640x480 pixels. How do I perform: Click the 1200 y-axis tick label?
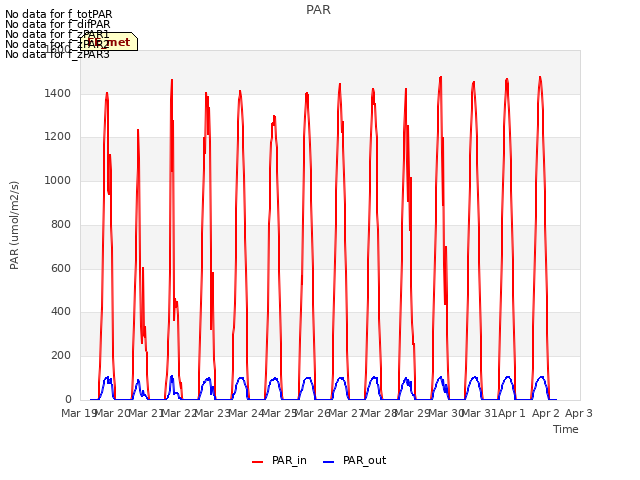click(x=58, y=137)
